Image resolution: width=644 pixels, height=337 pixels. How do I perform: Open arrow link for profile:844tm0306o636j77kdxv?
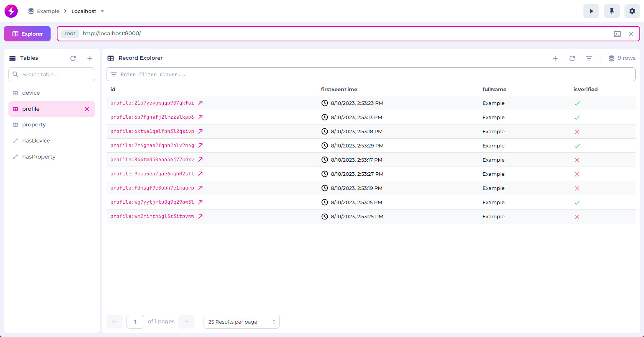pos(200,160)
